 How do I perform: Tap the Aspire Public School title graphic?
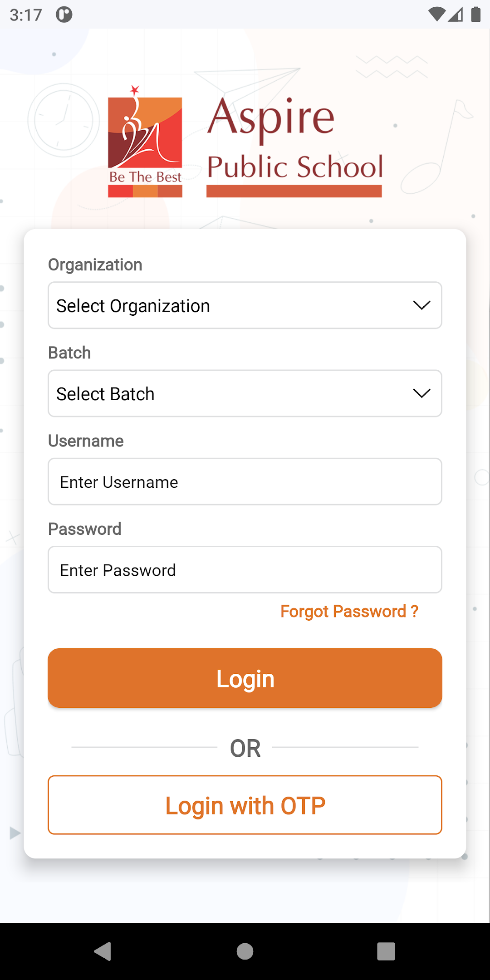(295, 147)
